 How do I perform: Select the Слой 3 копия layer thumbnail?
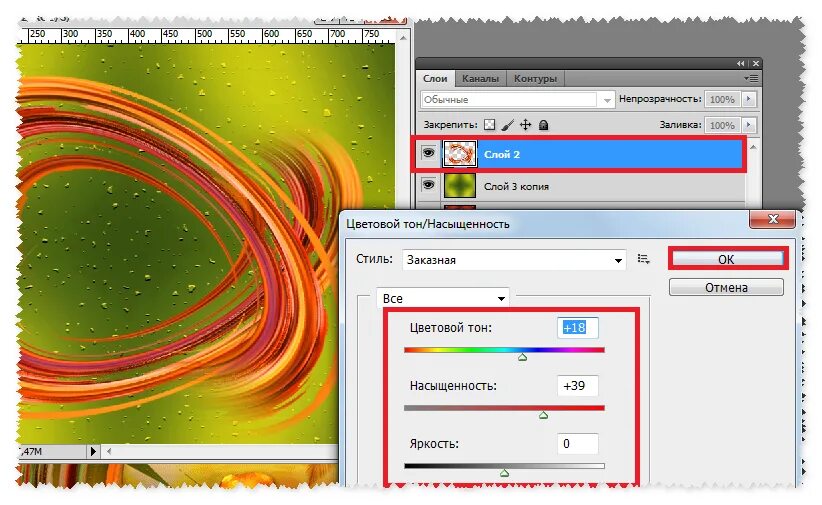tap(460, 186)
